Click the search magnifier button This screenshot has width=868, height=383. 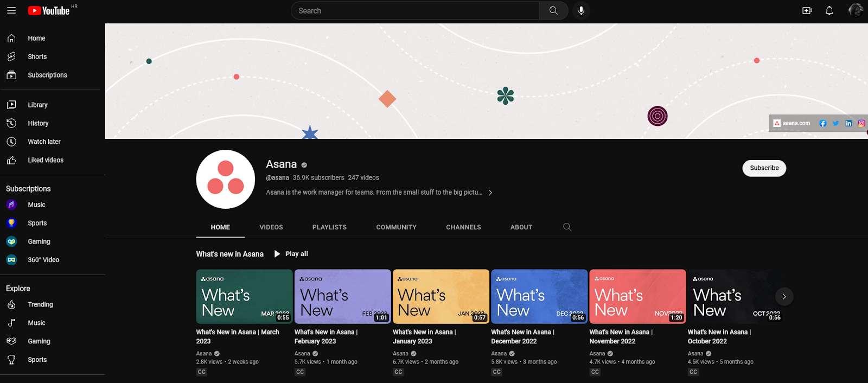point(553,11)
